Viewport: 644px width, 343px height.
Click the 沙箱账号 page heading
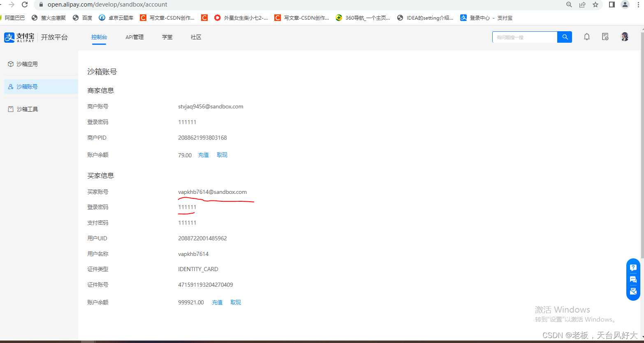(102, 71)
